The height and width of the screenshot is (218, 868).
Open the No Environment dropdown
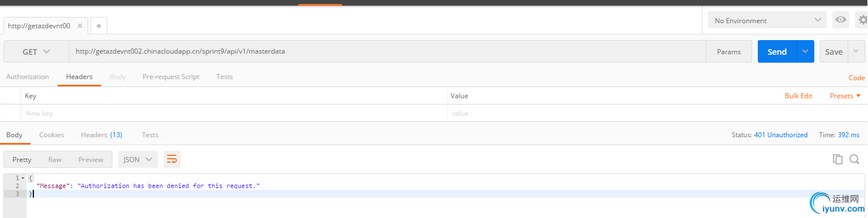tap(767, 20)
